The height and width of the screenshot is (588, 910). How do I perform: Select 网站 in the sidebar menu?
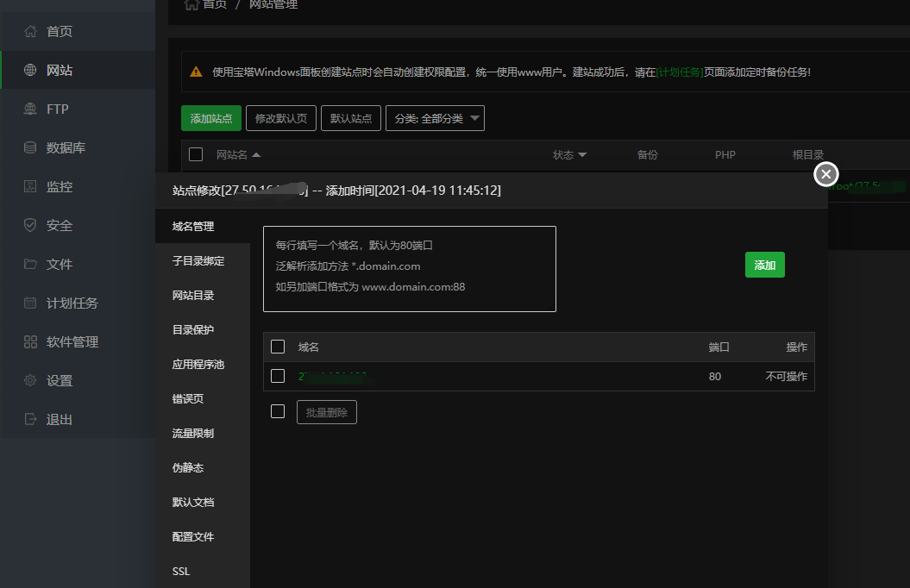pyautogui.click(x=78, y=70)
